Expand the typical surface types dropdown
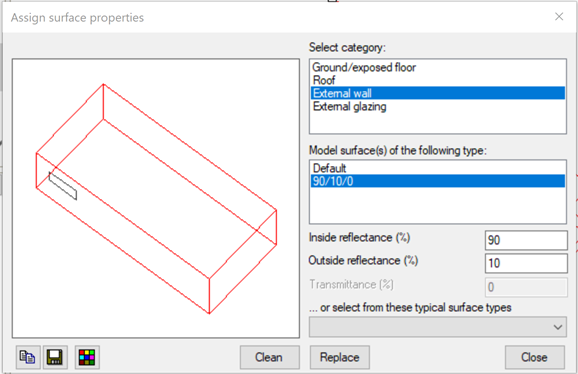 (x=438, y=327)
